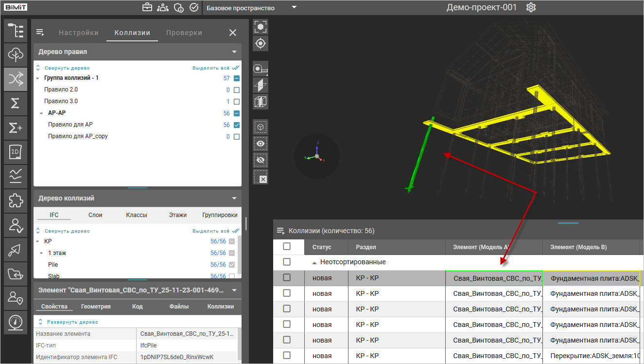
Task: Activate the measure tape tool in viewport
Action: (261, 69)
